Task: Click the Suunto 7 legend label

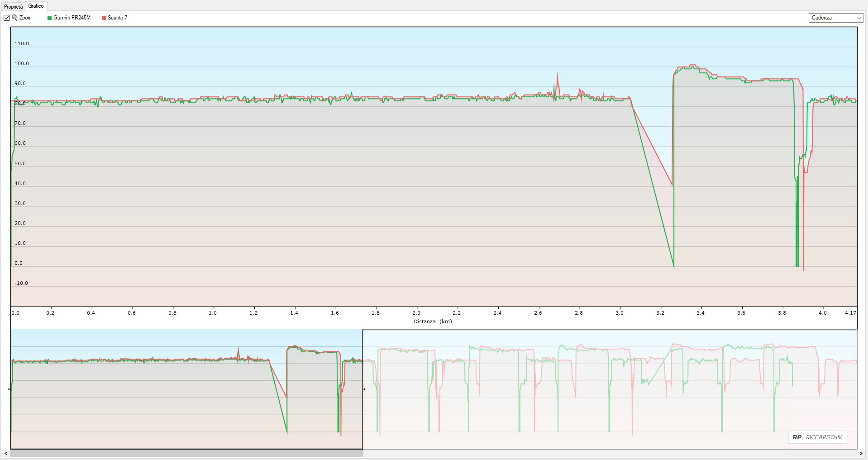Action: [117, 18]
